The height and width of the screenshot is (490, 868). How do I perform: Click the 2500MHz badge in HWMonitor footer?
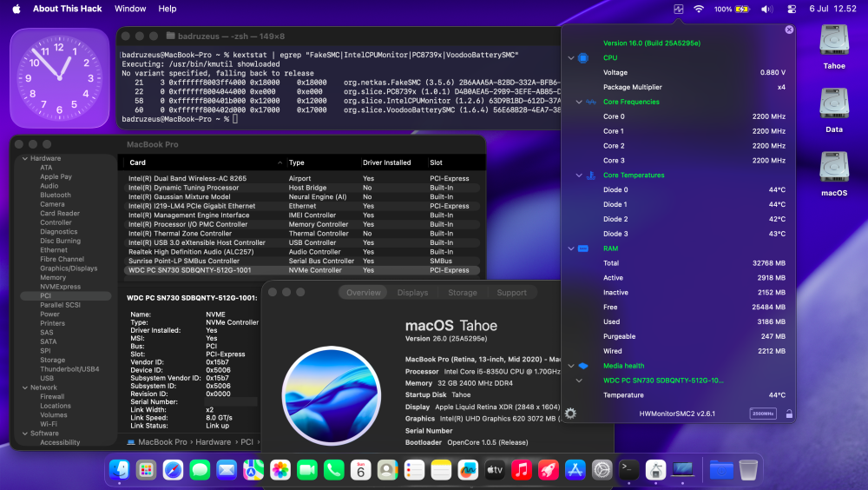pos(763,414)
